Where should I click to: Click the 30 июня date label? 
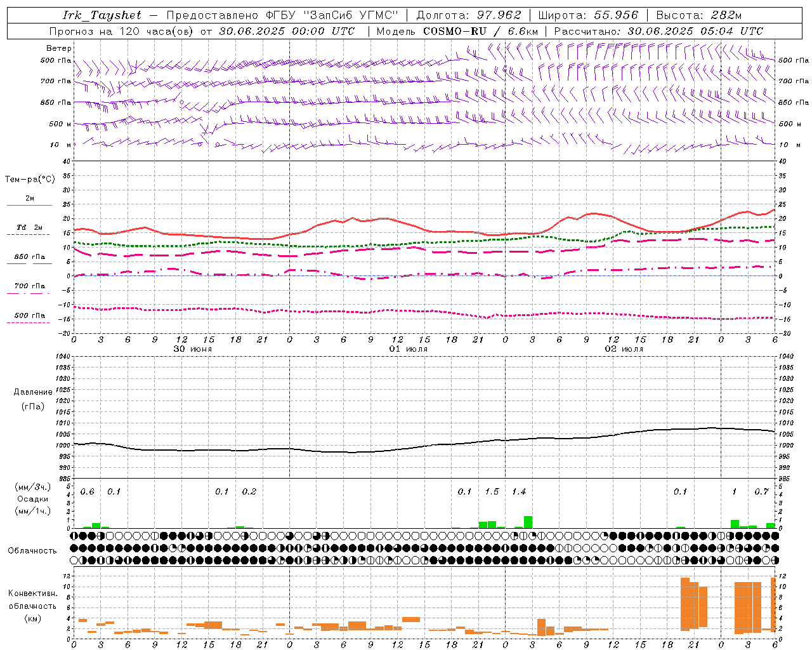tap(193, 349)
